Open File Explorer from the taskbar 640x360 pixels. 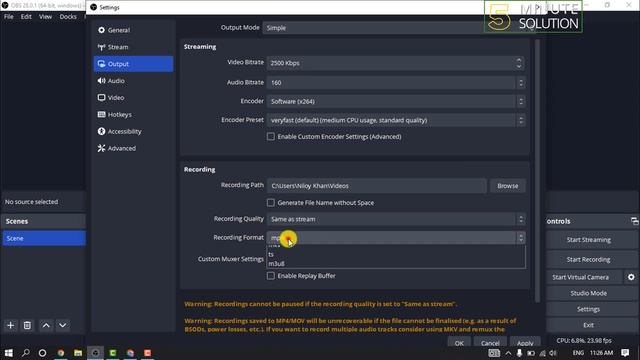(x=78, y=353)
